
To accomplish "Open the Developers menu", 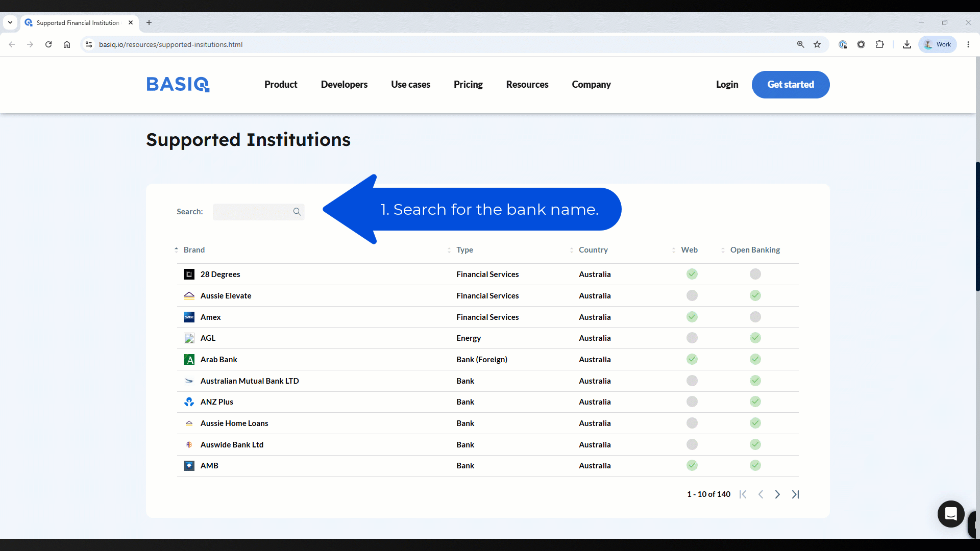I will [344, 85].
